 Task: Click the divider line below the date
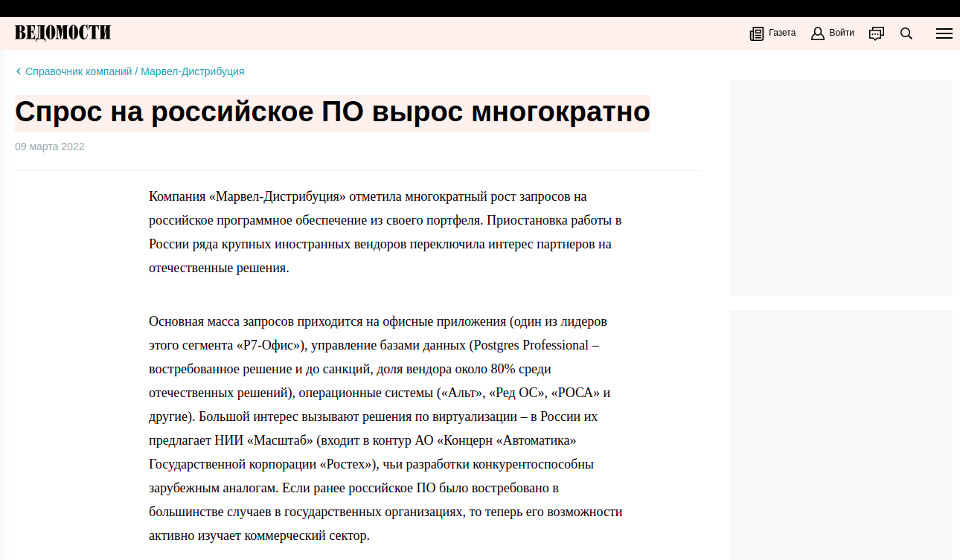pos(357,170)
